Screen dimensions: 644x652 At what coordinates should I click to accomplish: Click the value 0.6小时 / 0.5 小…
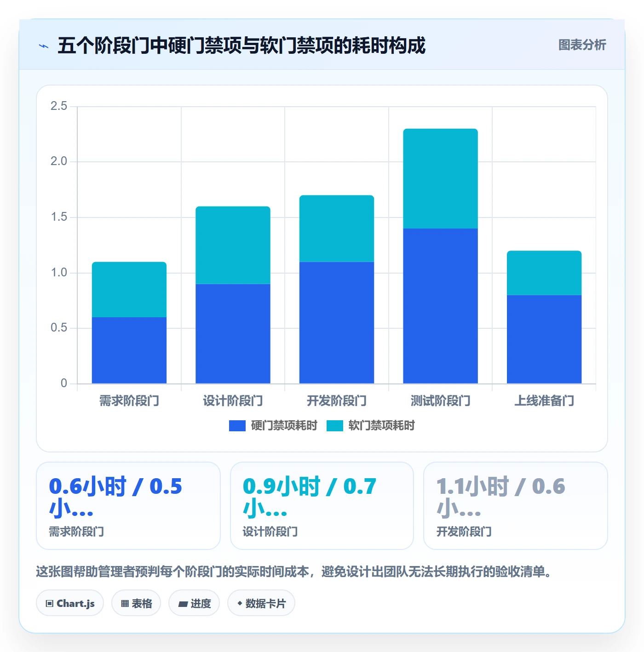(x=115, y=498)
